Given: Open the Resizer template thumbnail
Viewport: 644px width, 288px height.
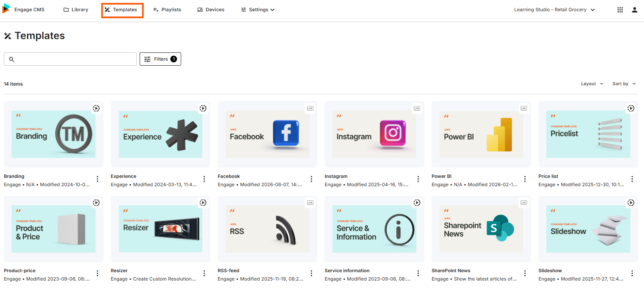Looking at the screenshot, I should [160, 229].
